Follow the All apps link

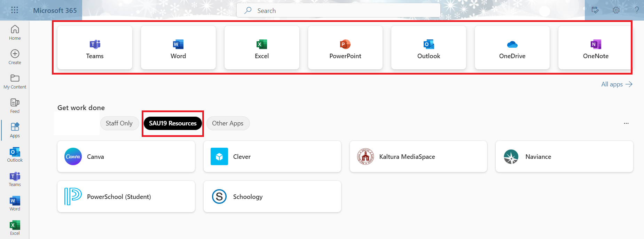tap(617, 84)
